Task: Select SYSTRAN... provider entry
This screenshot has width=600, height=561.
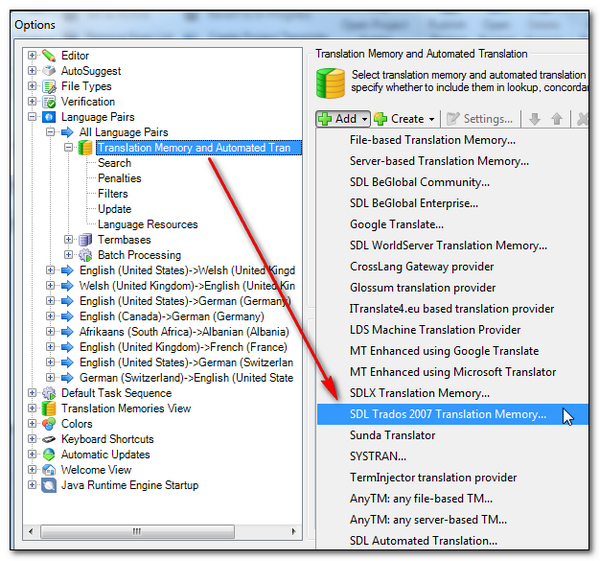Action: click(x=452, y=457)
